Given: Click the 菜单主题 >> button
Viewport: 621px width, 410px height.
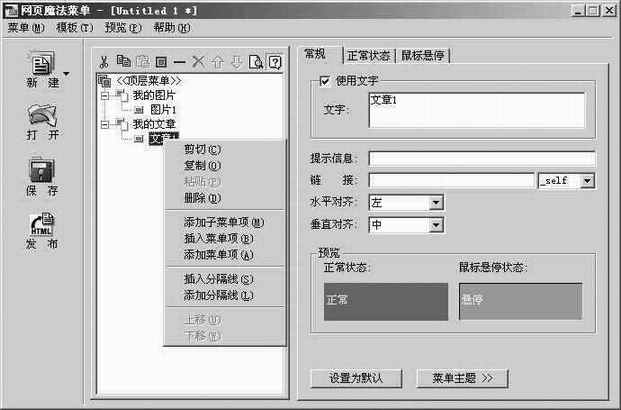Looking at the screenshot, I should pos(462,378).
